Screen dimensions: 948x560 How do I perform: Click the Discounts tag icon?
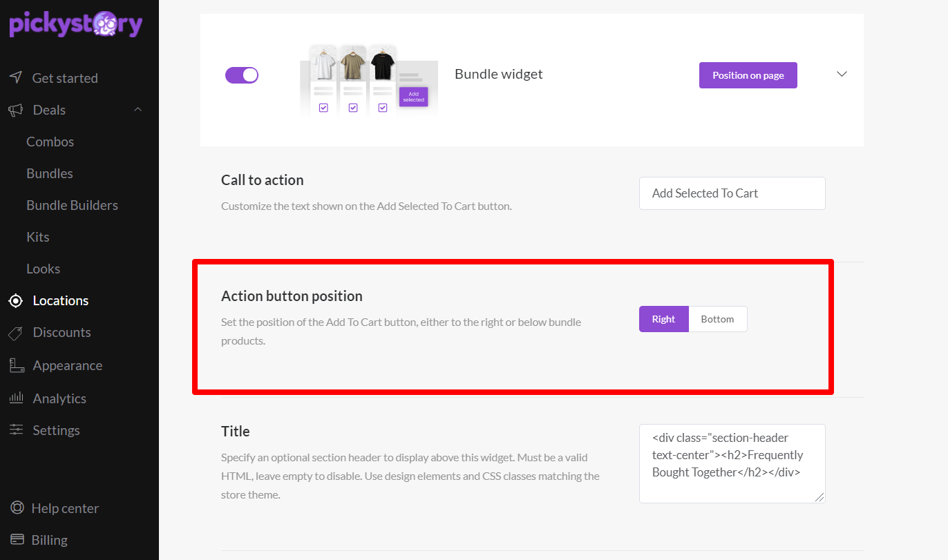pos(16,333)
